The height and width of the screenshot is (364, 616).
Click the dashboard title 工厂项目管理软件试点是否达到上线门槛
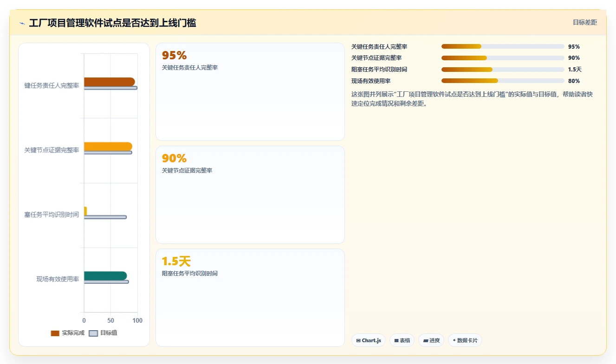112,23
